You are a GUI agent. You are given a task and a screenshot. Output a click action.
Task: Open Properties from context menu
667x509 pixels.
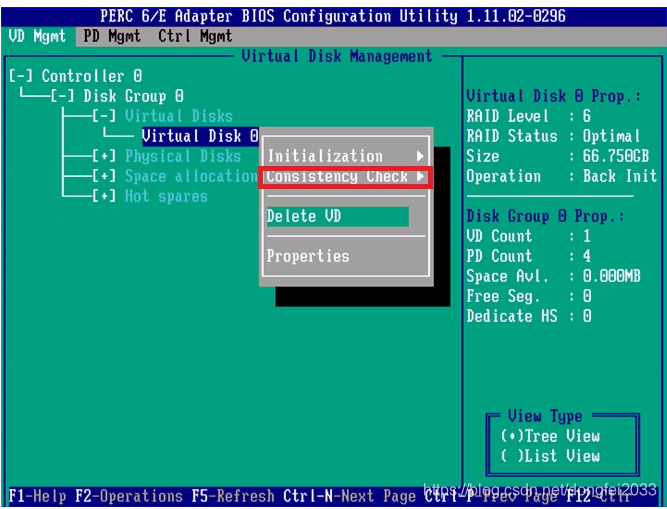(x=308, y=256)
